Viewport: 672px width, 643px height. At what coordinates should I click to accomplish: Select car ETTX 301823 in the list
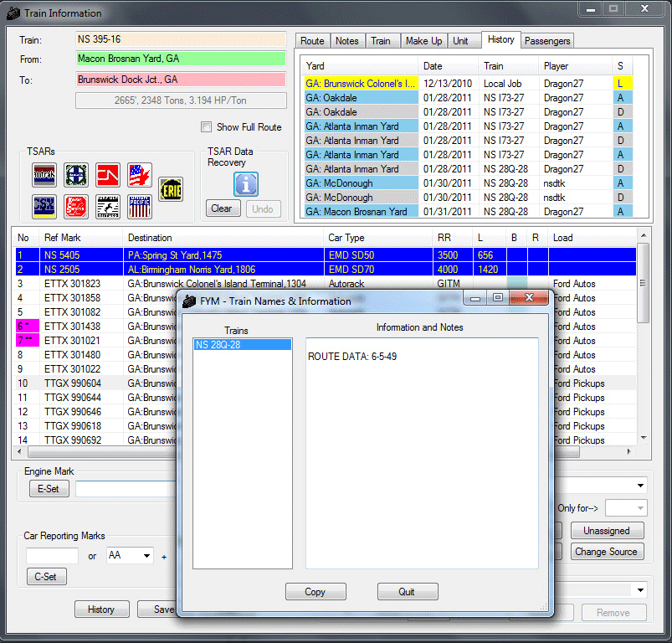pos(326,283)
